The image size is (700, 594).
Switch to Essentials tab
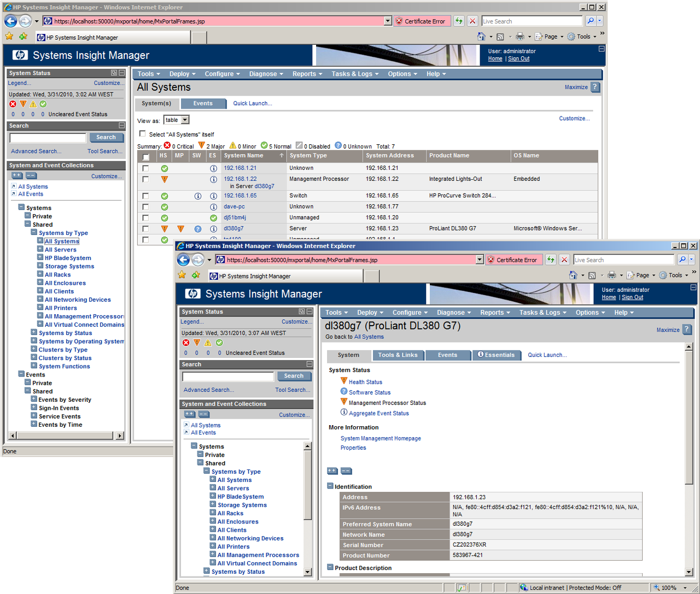tap(496, 355)
